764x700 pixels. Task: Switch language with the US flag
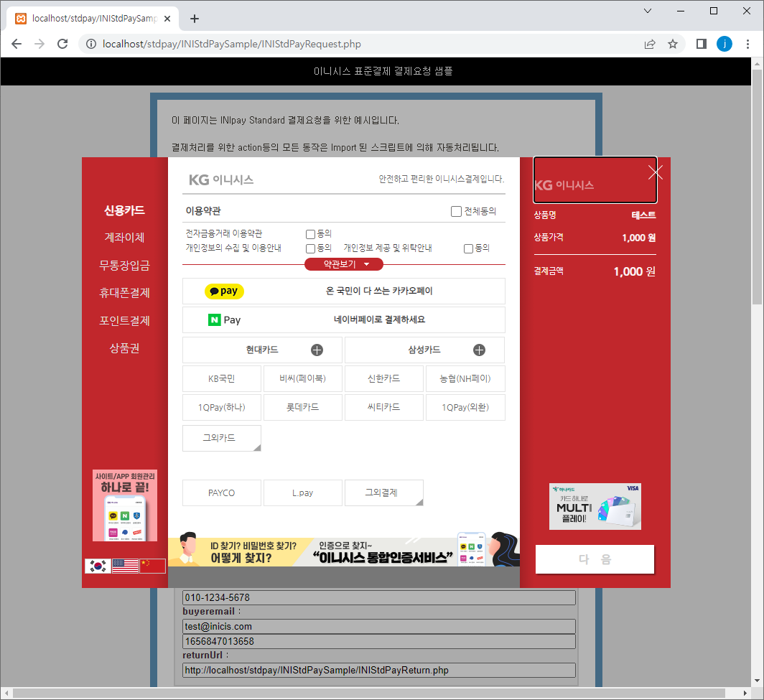point(125,566)
